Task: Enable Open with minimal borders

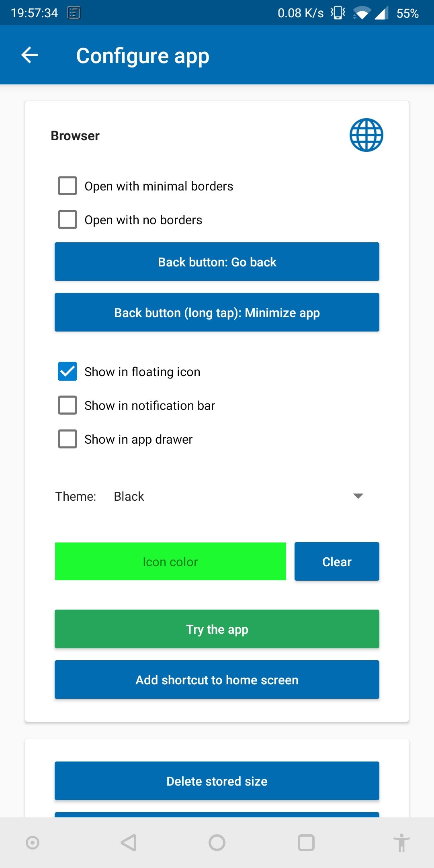Action: tap(68, 186)
